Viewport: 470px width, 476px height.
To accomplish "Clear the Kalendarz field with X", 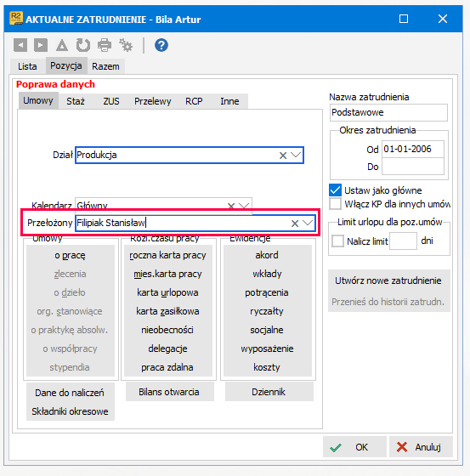I will pos(231,206).
